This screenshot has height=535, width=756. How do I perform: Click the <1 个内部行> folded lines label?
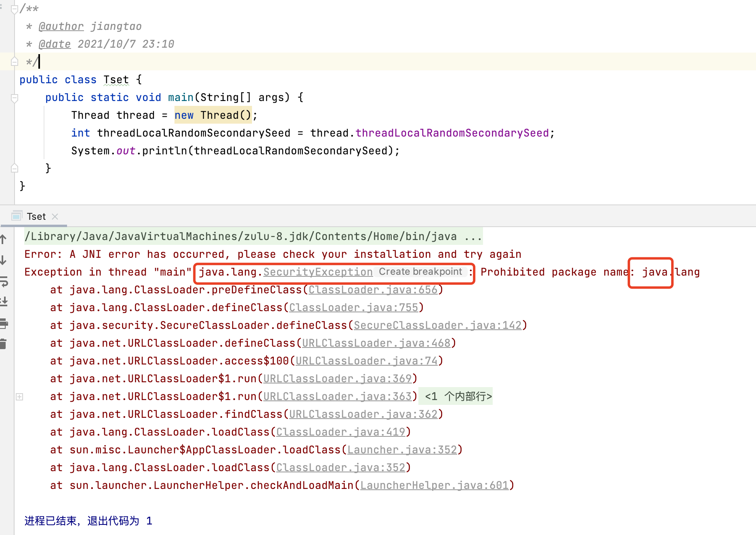coord(458,396)
